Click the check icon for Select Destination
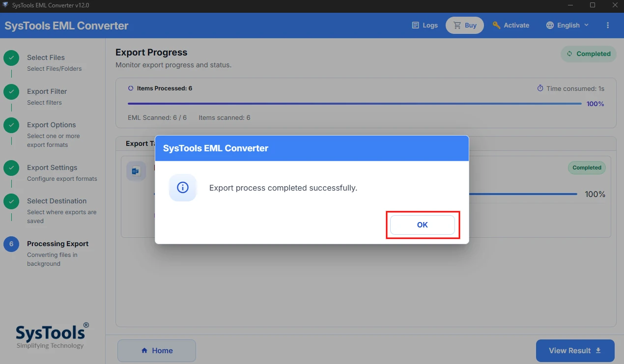Image resolution: width=624 pixels, height=364 pixels. (x=11, y=201)
